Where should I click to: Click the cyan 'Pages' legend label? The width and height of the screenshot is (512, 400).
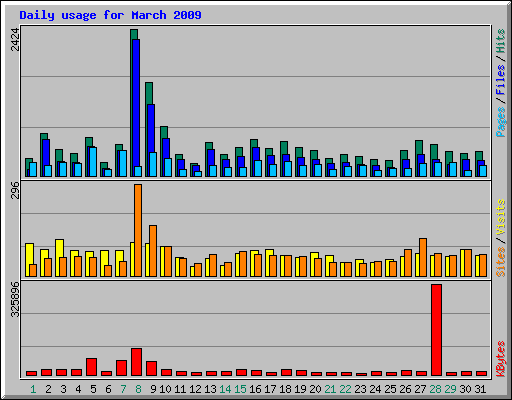pos(501,122)
